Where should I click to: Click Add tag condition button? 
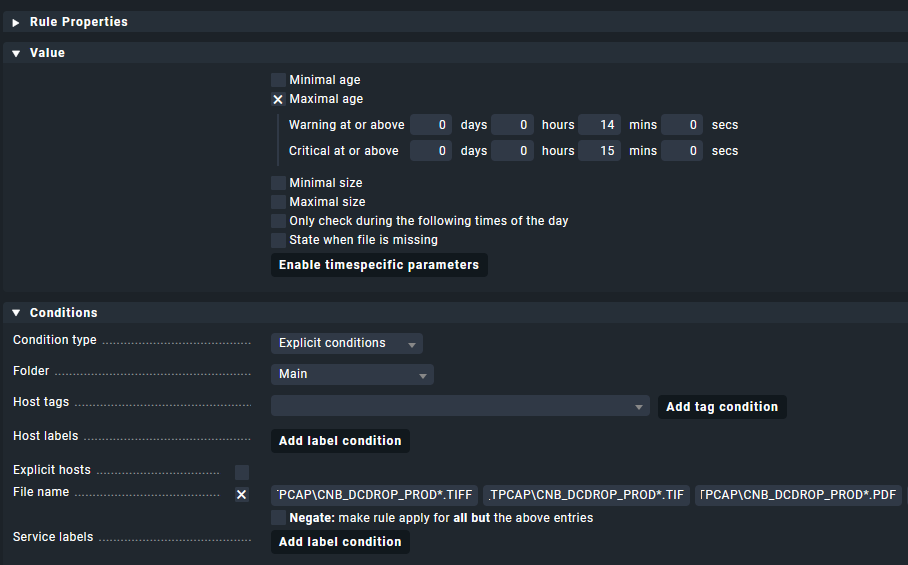[x=721, y=407]
